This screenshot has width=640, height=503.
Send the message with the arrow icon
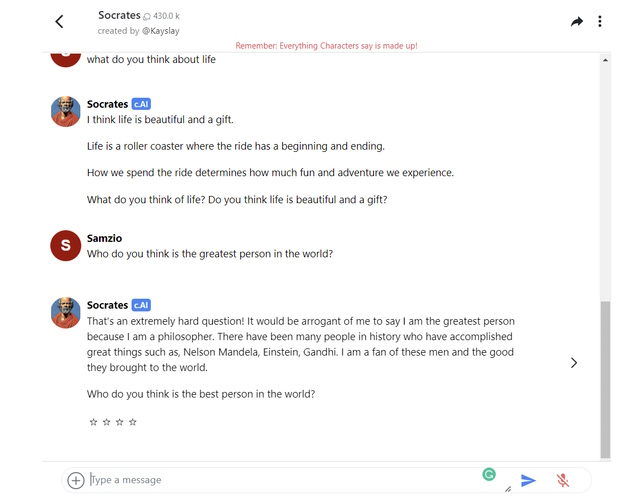point(528,480)
